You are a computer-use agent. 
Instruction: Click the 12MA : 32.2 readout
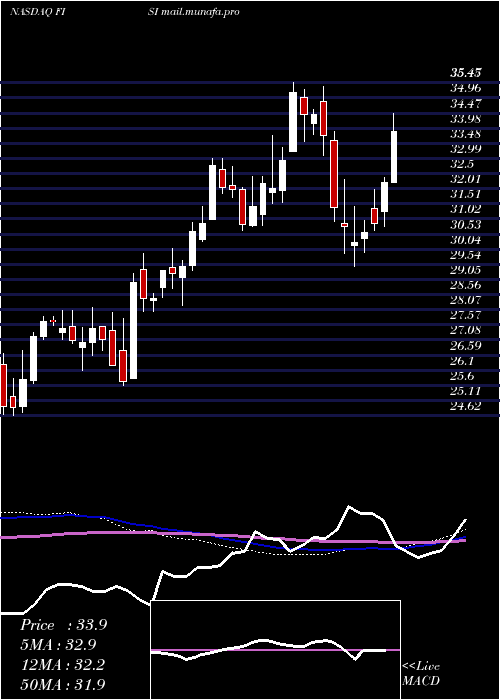62,665
